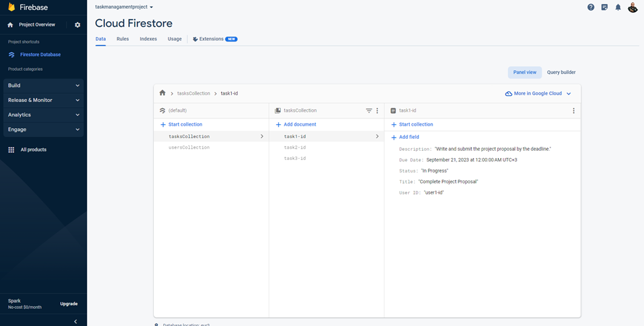
Task: Click the Status "In Progress" value
Action: point(435,171)
